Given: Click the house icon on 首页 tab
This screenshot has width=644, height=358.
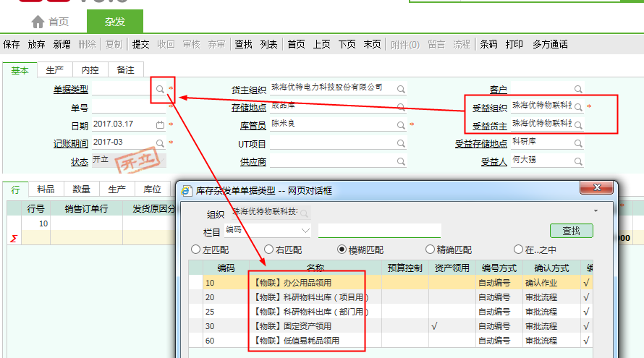Looking at the screenshot, I should click(x=38, y=22).
